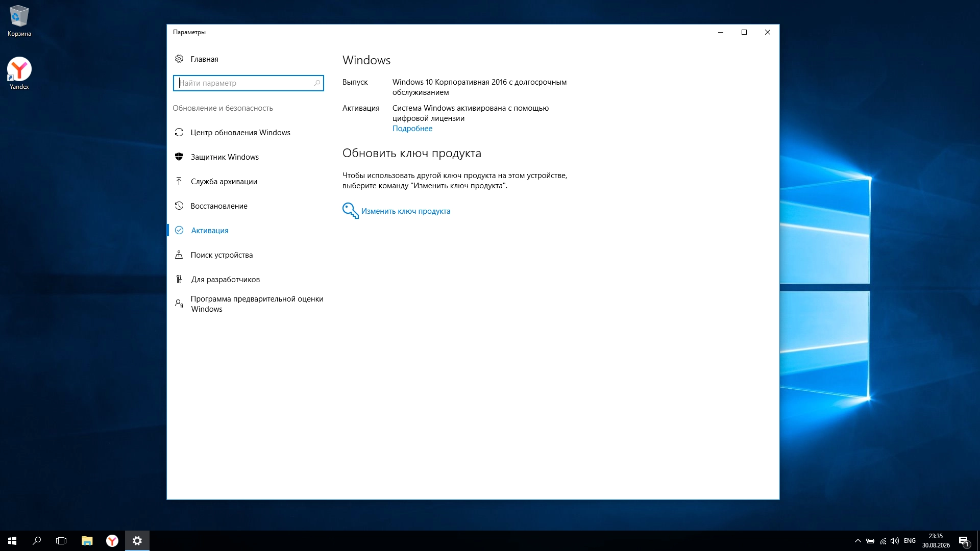Click the Главная home gear icon

[x=179, y=59]
